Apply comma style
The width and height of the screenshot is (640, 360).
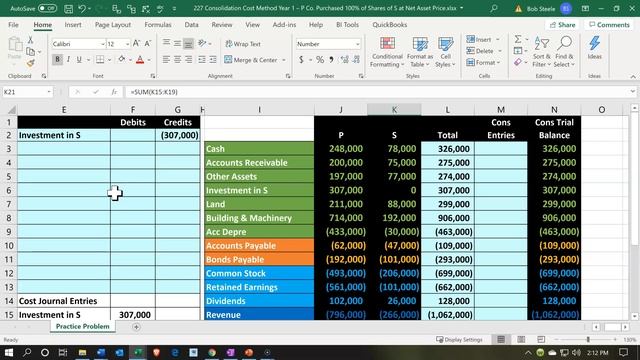(x=331, y=60)
